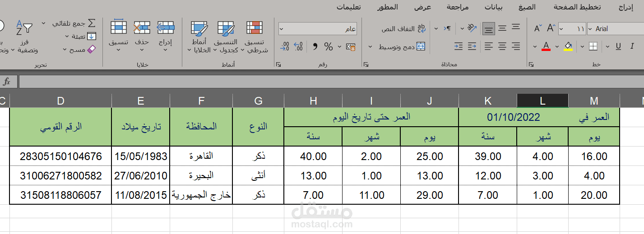Select the column L header

pos(542,101)
